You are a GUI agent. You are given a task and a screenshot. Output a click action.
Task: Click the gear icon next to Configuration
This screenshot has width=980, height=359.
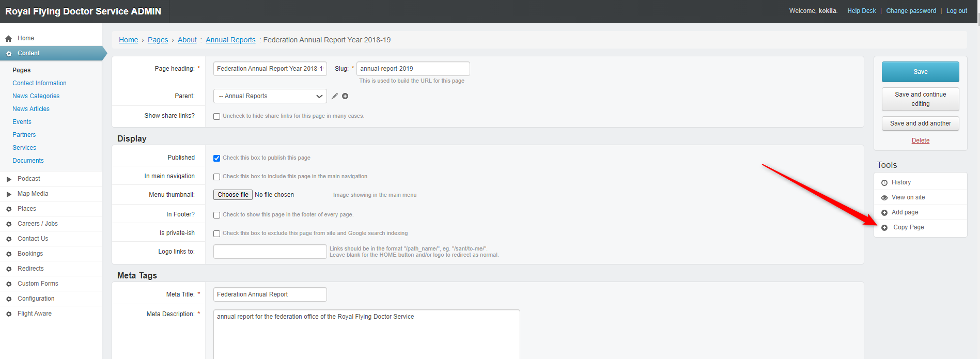pyautogui.click(x=8, y=299)
